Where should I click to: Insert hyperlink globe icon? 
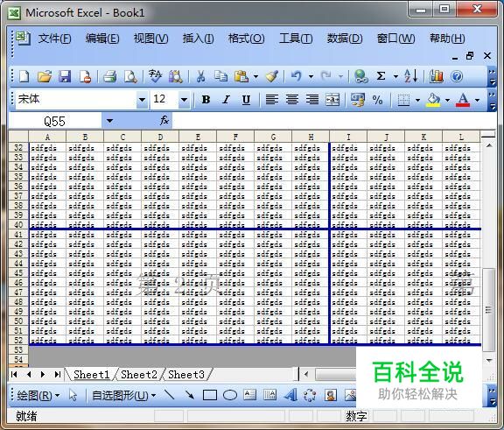[x=360, y=76]
